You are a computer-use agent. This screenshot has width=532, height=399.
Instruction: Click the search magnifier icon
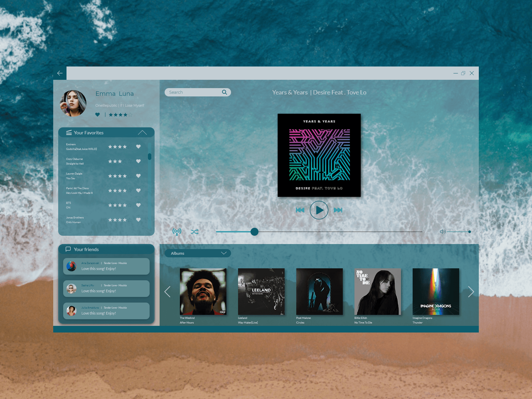(224, 92)
